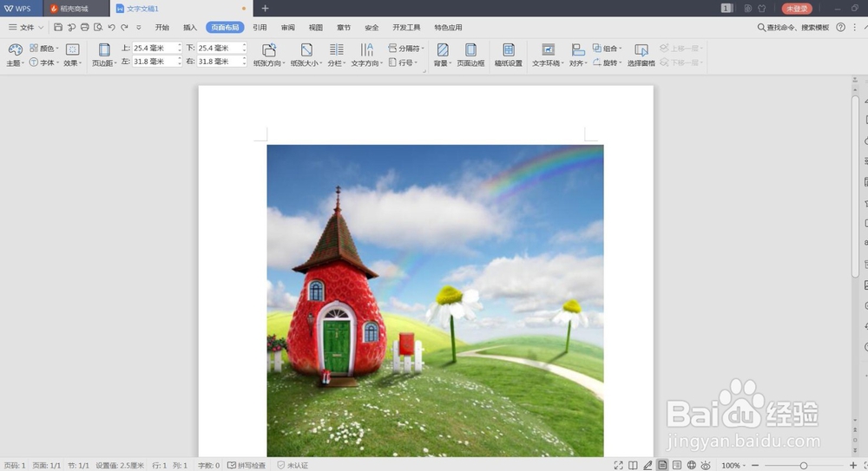Click the undo arrow icon
The image size is (868, 471).
[x=111, y=27]
